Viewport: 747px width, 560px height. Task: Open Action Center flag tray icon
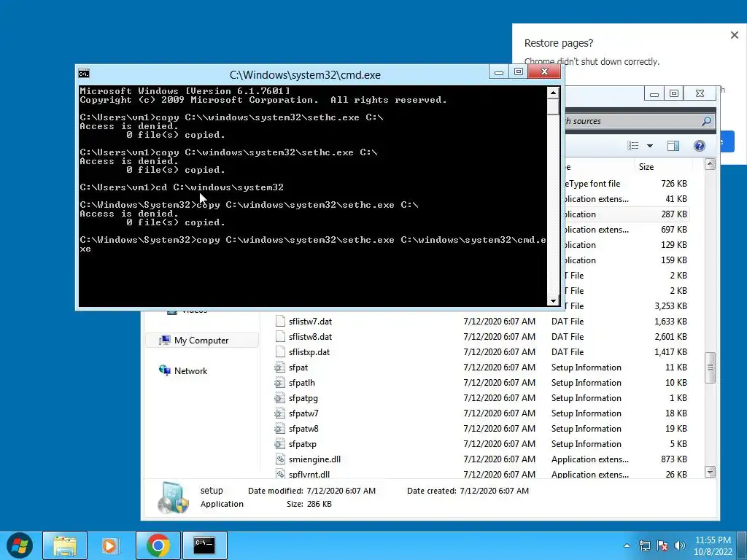point(662,545)
